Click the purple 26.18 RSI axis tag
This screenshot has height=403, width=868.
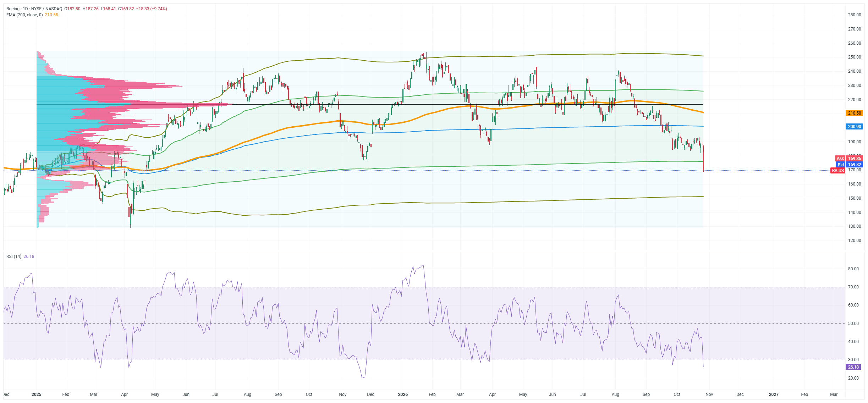853,367
